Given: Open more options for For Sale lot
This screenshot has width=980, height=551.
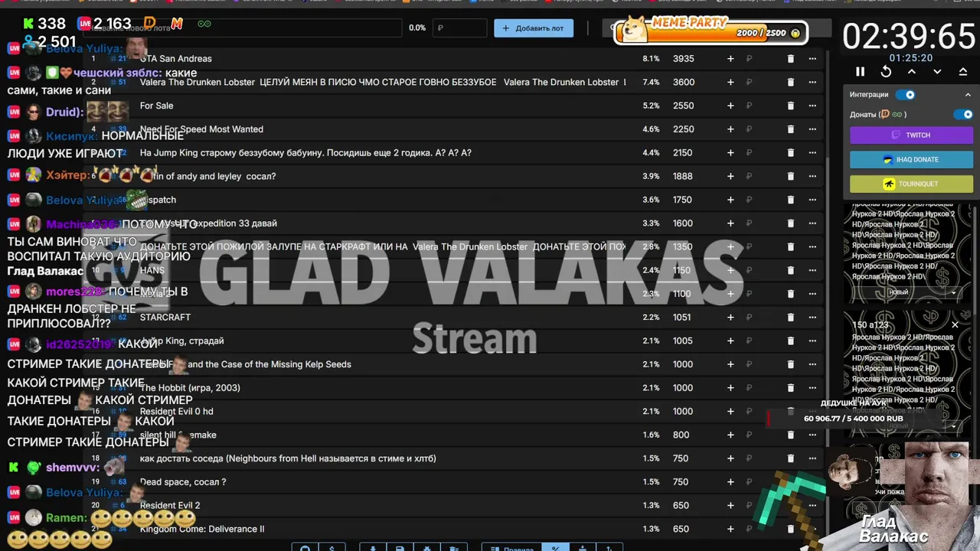Looking at the screenshot, I should 812,106.
